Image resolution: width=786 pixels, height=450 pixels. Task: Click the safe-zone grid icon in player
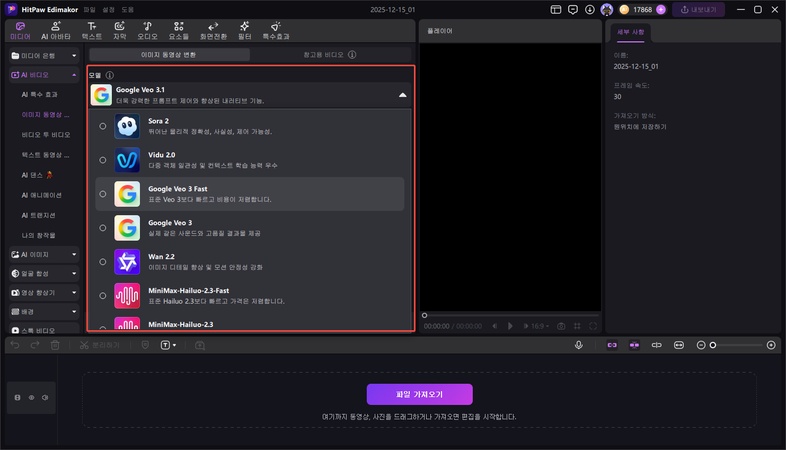click(x=577, y=326)
